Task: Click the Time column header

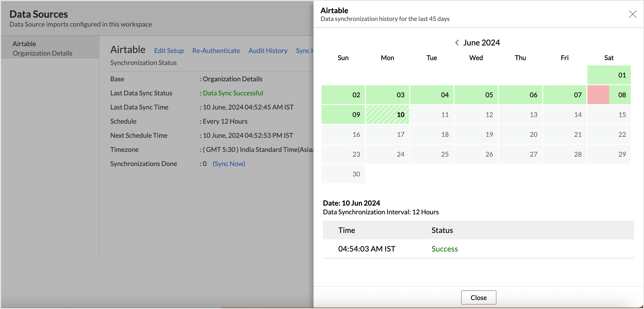Action: click(x=347, y=230)
